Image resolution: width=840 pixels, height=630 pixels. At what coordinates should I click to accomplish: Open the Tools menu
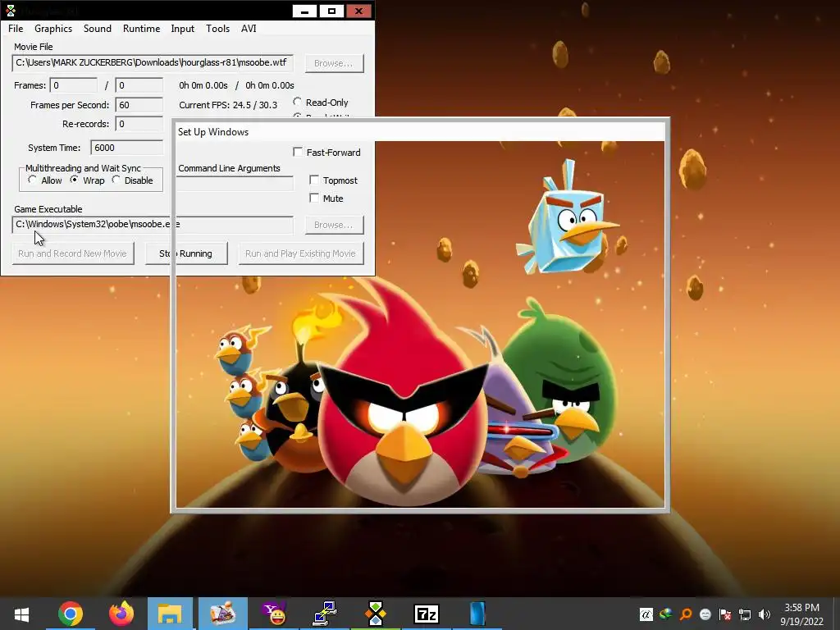217,29
